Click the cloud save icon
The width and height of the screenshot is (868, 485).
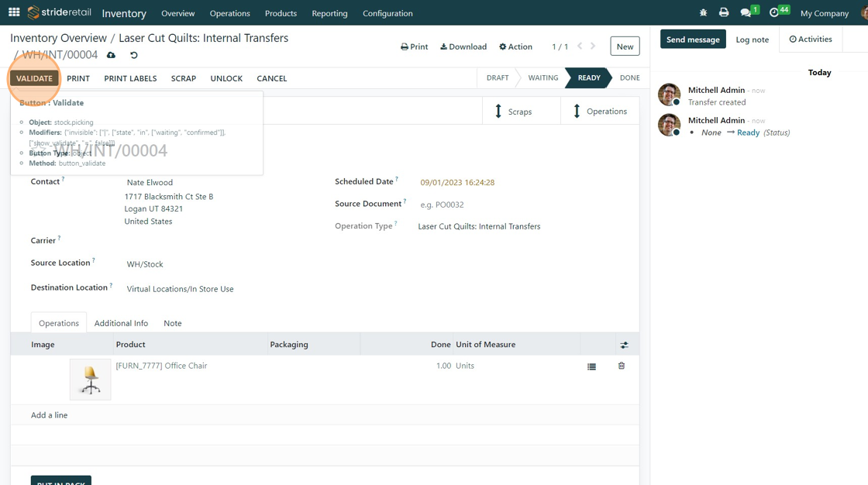[x=112, y=55]
